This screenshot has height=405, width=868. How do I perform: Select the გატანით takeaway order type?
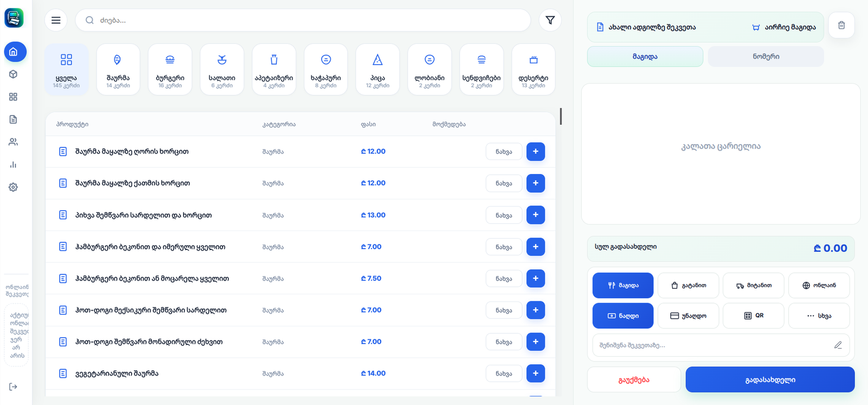[x=688, y=285]
